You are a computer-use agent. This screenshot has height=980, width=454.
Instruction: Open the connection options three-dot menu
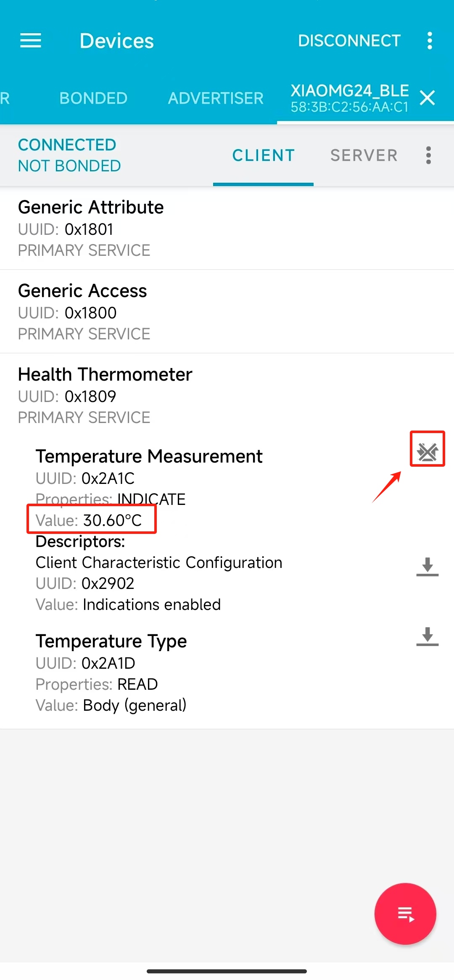pyautogui.click(x=428, y=155)
